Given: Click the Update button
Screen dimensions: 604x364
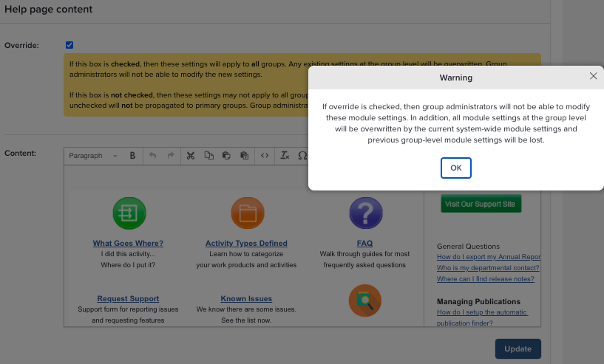Looking at the screenshot, I should 518,348.
